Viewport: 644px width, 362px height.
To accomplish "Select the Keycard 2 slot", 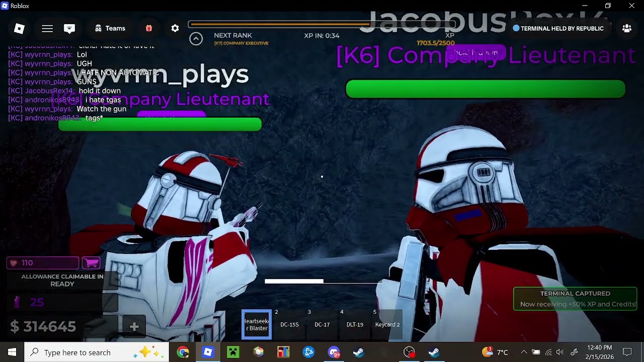I will coord(387,324).
